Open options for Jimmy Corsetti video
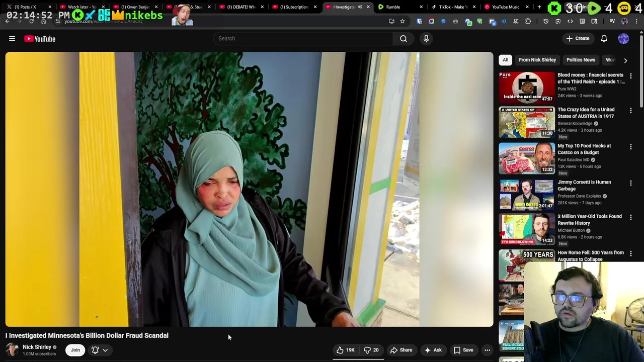644x362 pixels. [631, 183]
